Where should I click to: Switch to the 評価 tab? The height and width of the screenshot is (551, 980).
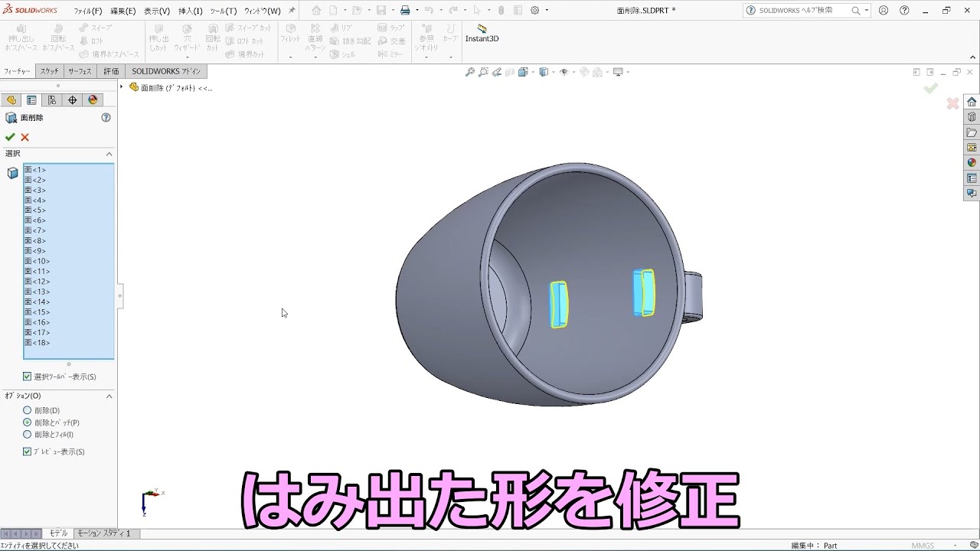click(x=111, y=71)
